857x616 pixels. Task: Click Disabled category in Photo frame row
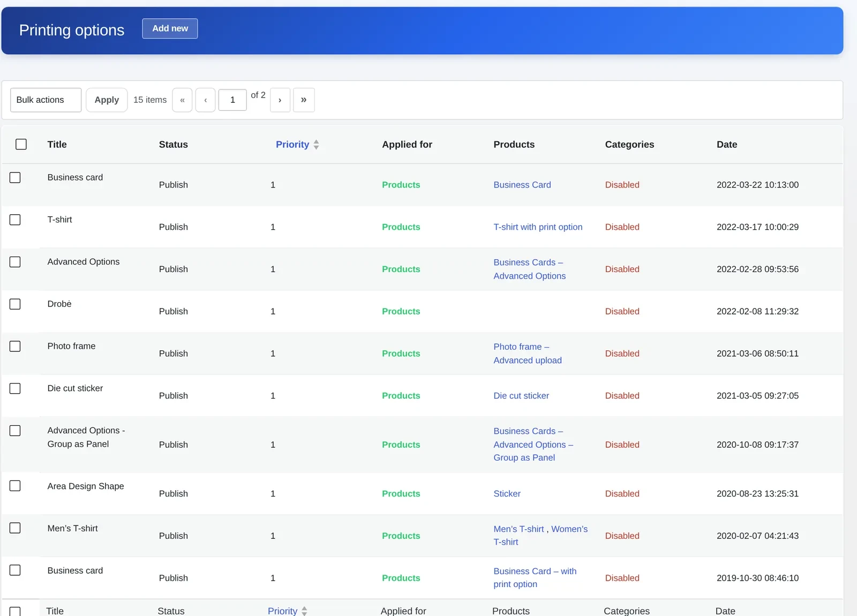[x=622, y=354]
